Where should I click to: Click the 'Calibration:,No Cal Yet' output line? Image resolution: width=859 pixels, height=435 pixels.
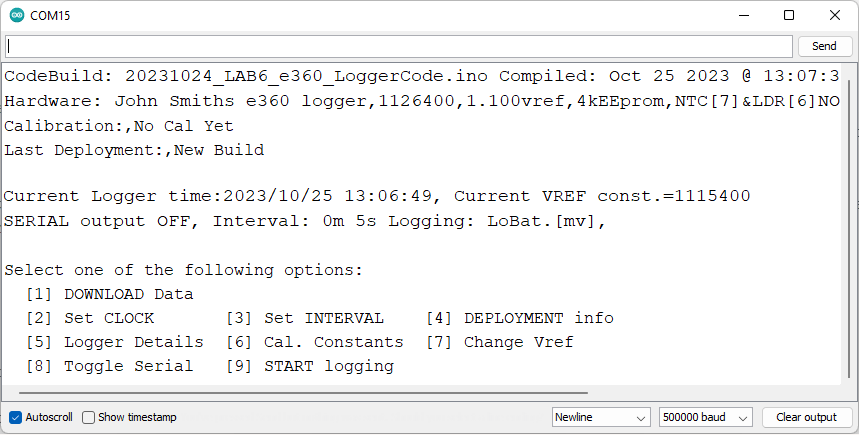click(x=119, y=126)
